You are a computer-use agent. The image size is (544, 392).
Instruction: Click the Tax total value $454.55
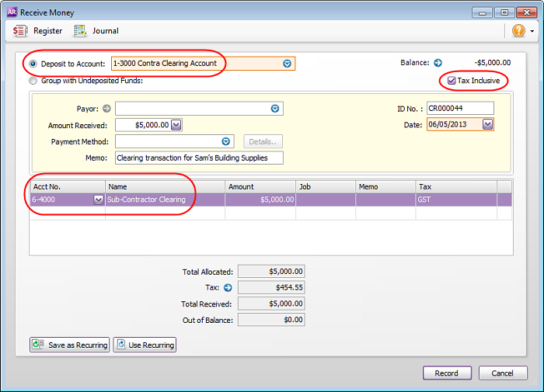point(271,287)
